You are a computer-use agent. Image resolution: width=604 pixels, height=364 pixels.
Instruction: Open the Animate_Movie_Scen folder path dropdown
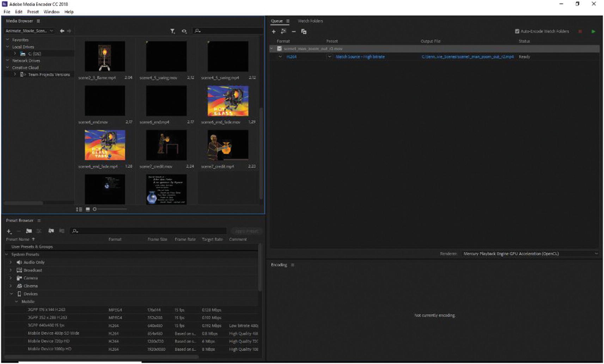tap(29, 31)
